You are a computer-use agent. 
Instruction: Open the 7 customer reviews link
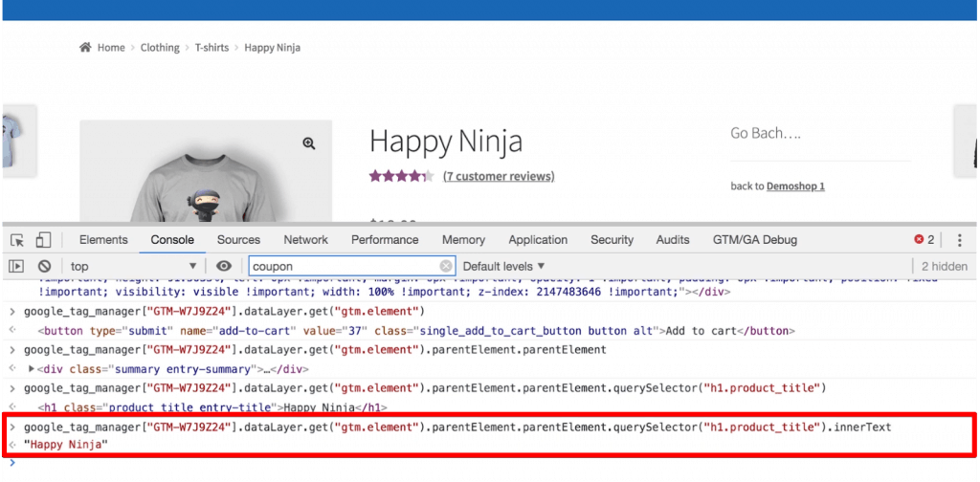pos(499,177)
